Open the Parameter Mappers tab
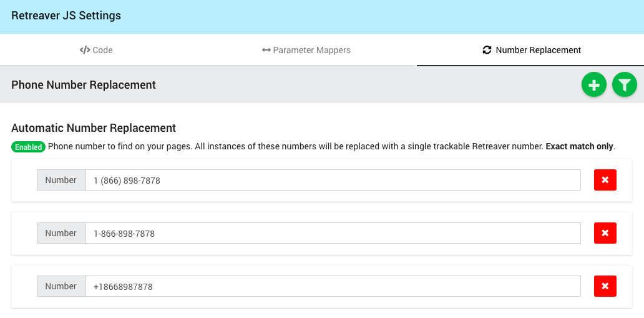Screen dimensions: 644x318 point(306,50)
